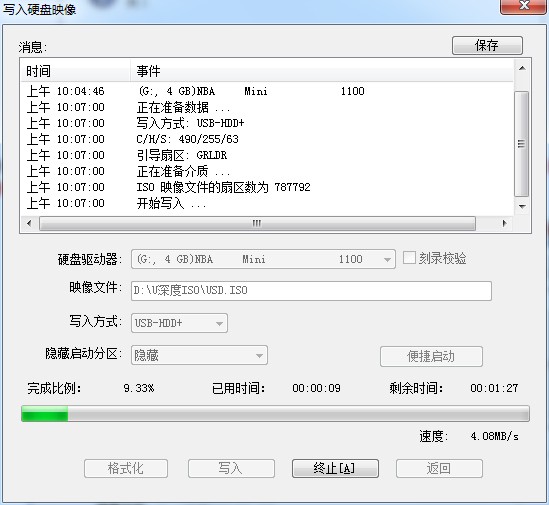Click horizontal scrollbar right arrow
Viewport: 549px width, 505px height.
coord(505,223)
